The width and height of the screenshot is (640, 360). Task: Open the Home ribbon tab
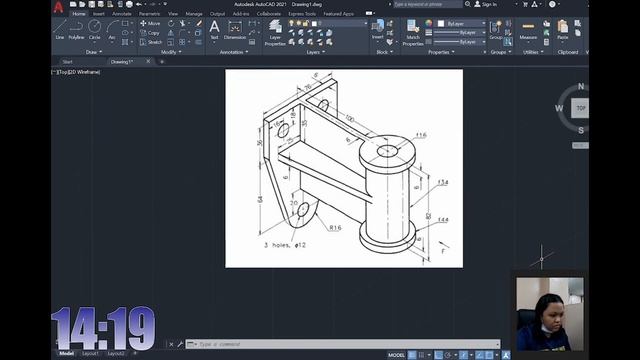click(79, 14)
